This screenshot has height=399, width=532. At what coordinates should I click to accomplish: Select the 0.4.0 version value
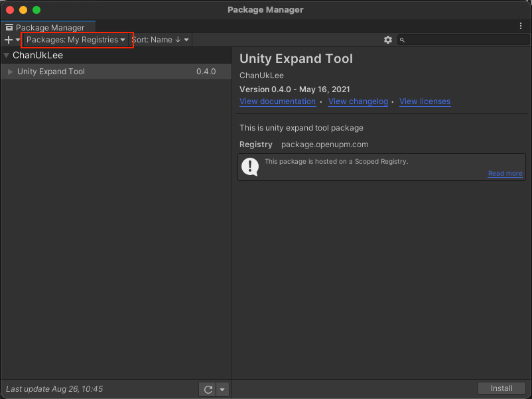pyautogui.click(x=206, y=72)
